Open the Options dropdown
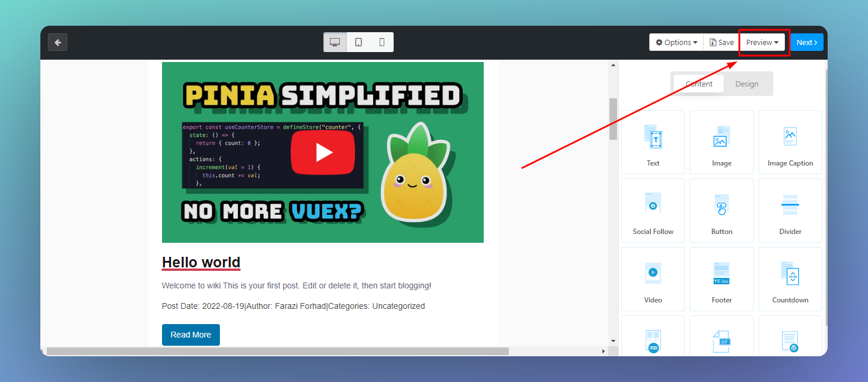The image size is (868, 382). coord(676,42)
